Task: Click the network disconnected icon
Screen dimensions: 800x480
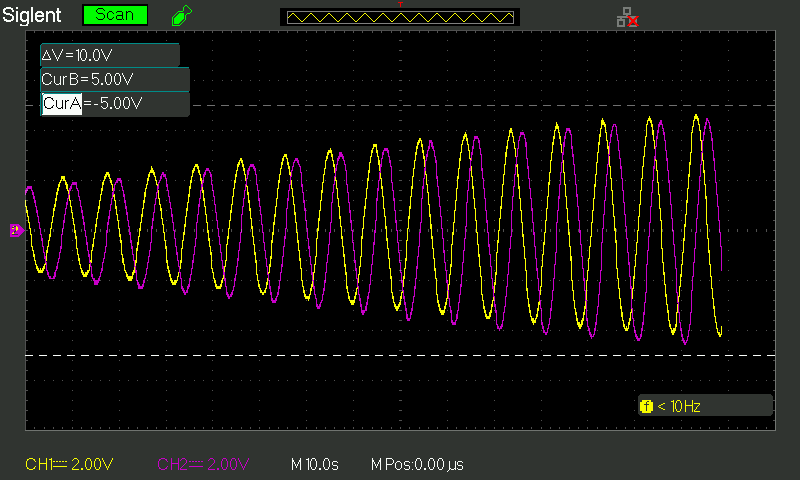Action: 628,17
